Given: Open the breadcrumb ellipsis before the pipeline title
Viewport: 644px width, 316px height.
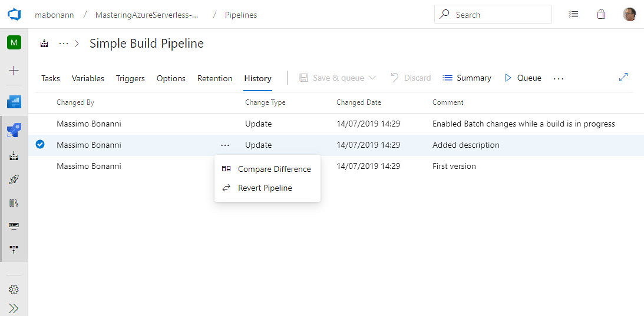Looking at the screenshot, I should tap(63, 43).
